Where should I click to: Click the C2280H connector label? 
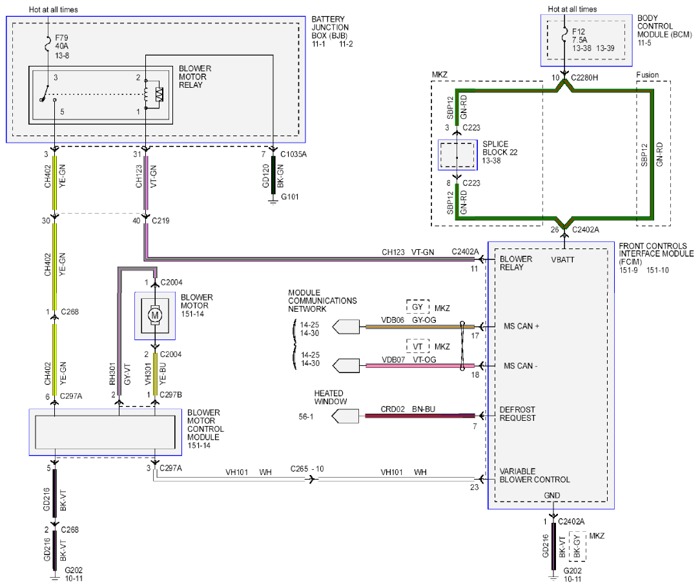tap(584, 77)
